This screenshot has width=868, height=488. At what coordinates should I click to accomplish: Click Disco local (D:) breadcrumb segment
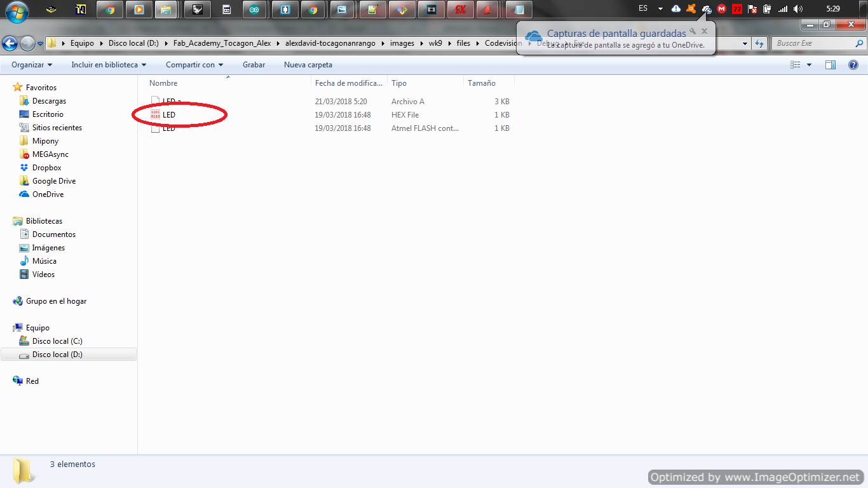133,43
